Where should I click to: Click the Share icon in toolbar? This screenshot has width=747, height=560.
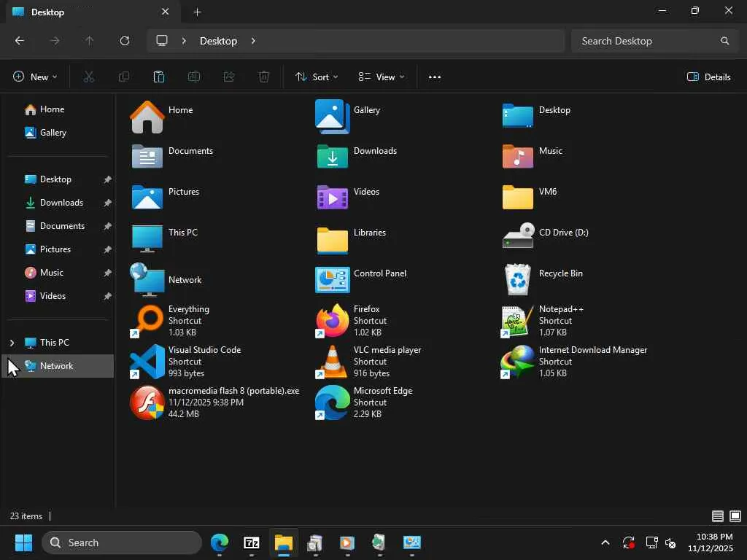pos(229,77)
